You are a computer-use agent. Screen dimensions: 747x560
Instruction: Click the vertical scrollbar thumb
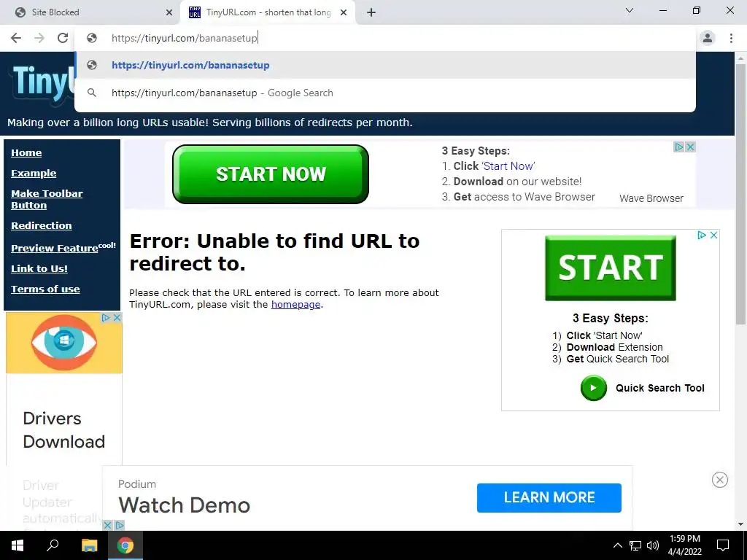(740, 194)
